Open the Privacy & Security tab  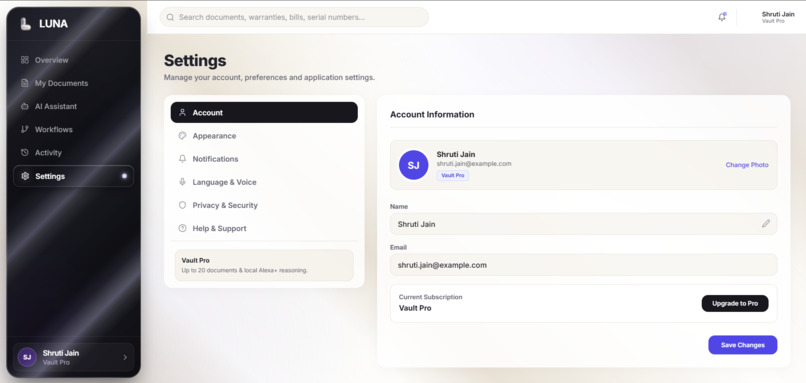(x=264, y=205)
